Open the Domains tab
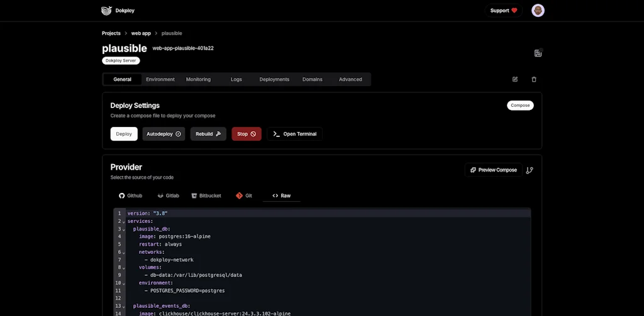The image size is (644, 316). (x=312, y=79)
